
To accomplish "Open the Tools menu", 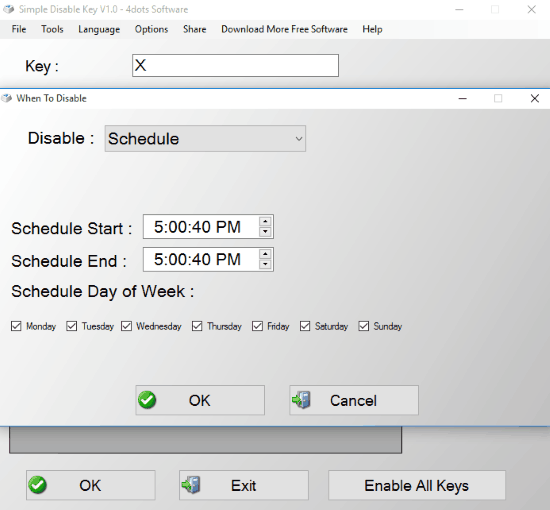I will 52,29.
